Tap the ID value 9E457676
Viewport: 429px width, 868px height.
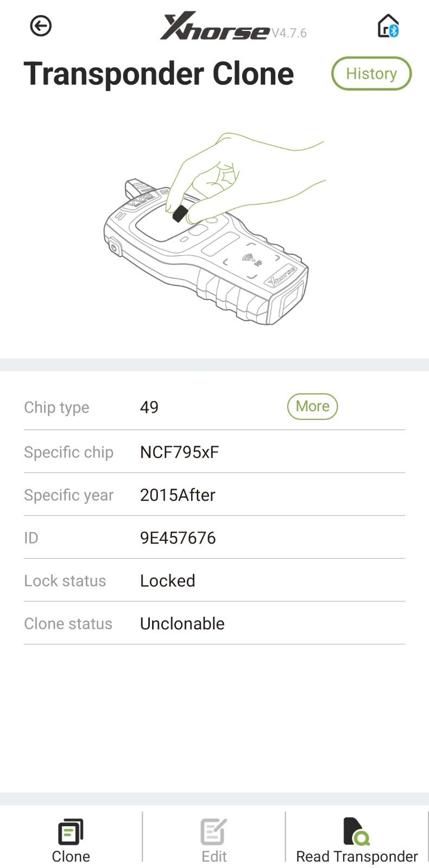pyautogui.click(x=178, y=538)
